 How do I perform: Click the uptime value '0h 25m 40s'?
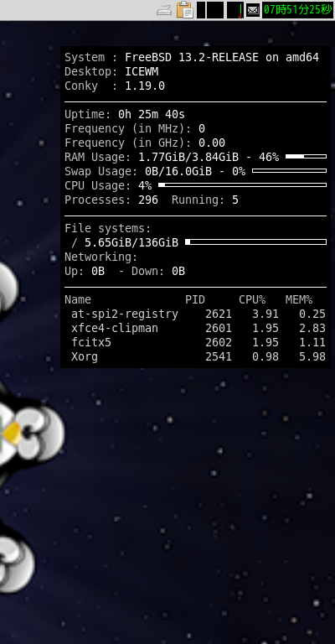point(152,115)
